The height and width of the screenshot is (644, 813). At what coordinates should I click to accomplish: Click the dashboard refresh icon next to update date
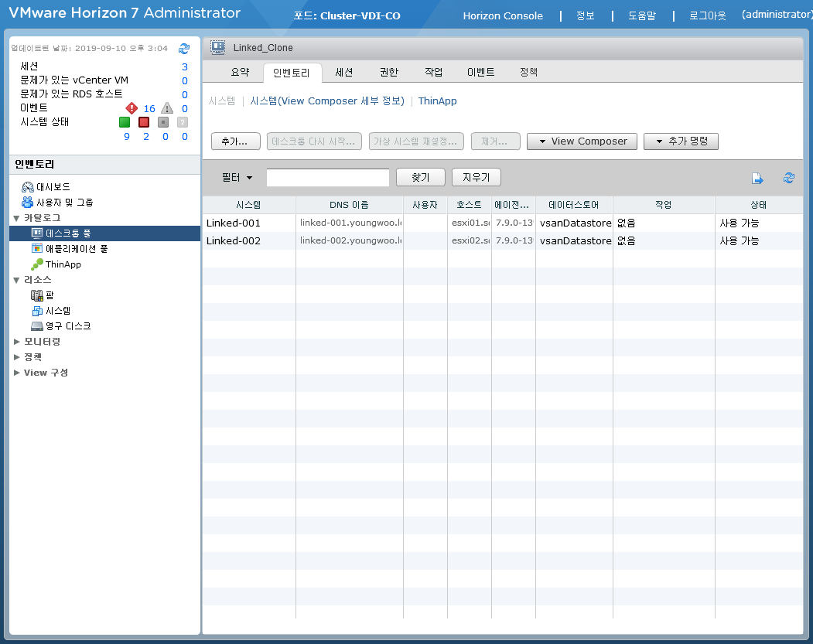point(184,49)
